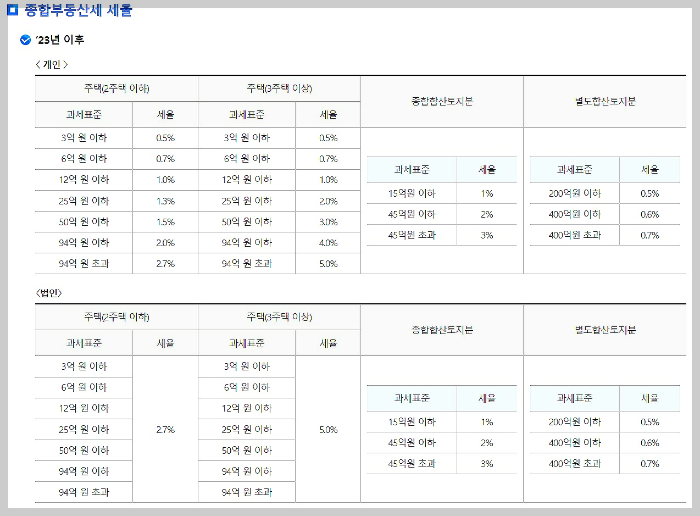The width and height of the screenshot is (700, 516).
Task: Click 세율 header under 개인 주택(3주택 이상)
Action: pyautogui.click(x=328, y=115)
